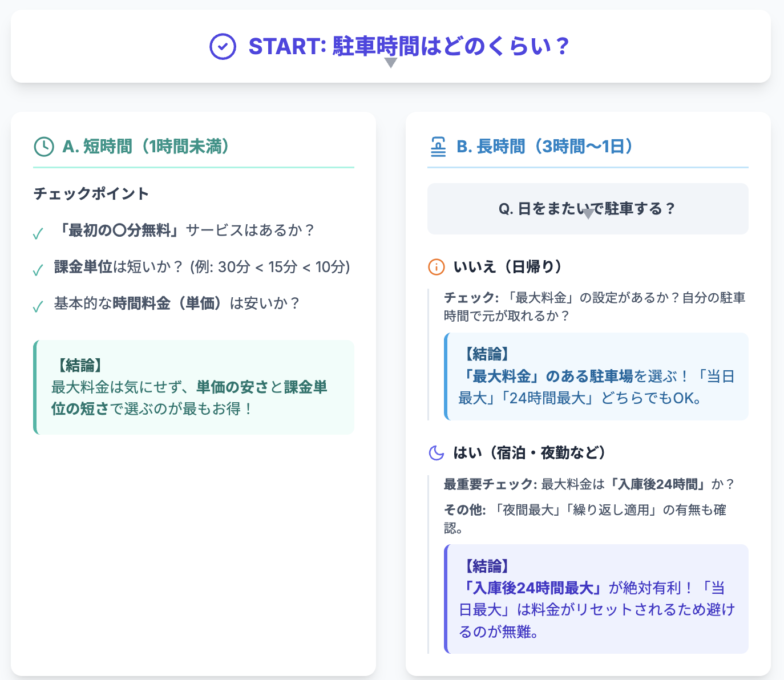Click the blue conclusion box about 最大料金のある駐車場
The image size is (784, 680).
(596, 377)
